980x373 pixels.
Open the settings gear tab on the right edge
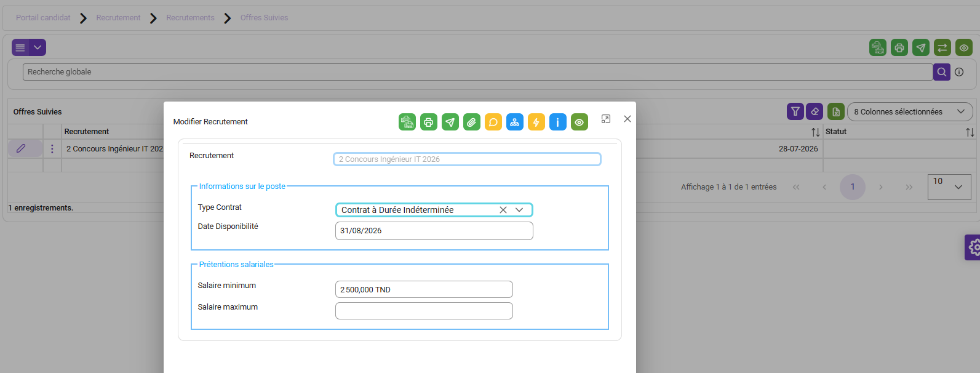point(973,247)
